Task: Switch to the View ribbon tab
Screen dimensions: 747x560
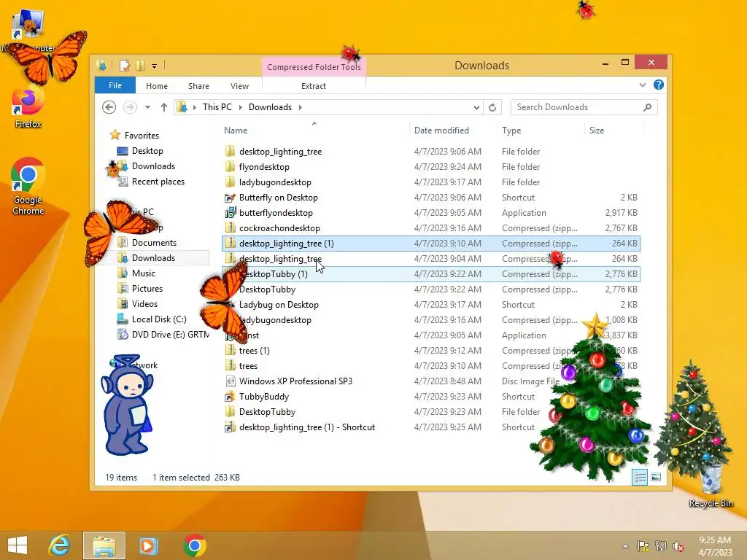Action: (x=239, y=86)
